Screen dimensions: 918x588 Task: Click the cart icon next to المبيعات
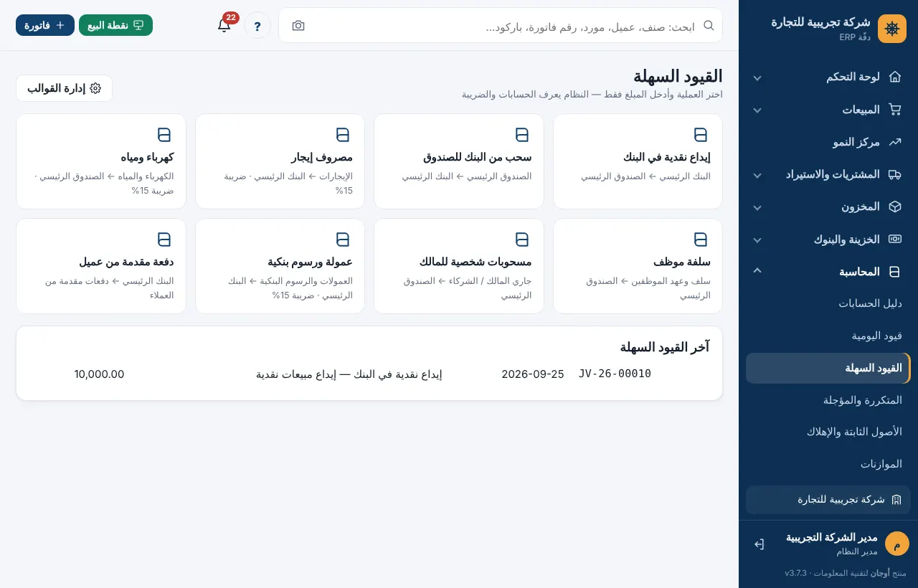894,110
